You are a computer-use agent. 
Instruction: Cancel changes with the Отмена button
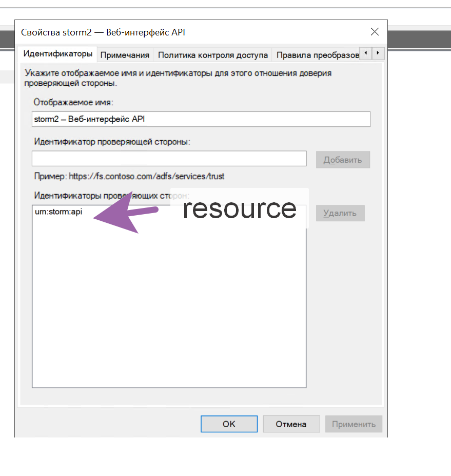[291, 424]
